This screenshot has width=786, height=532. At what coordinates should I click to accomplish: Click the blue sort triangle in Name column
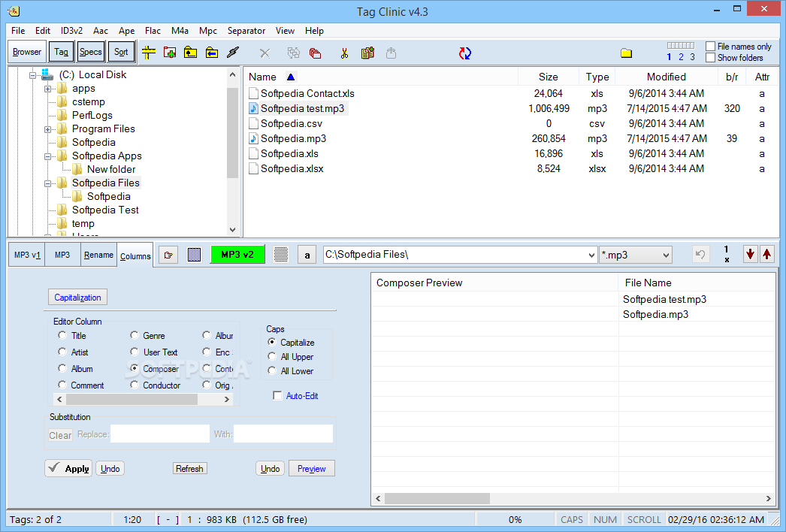point(291,77)
